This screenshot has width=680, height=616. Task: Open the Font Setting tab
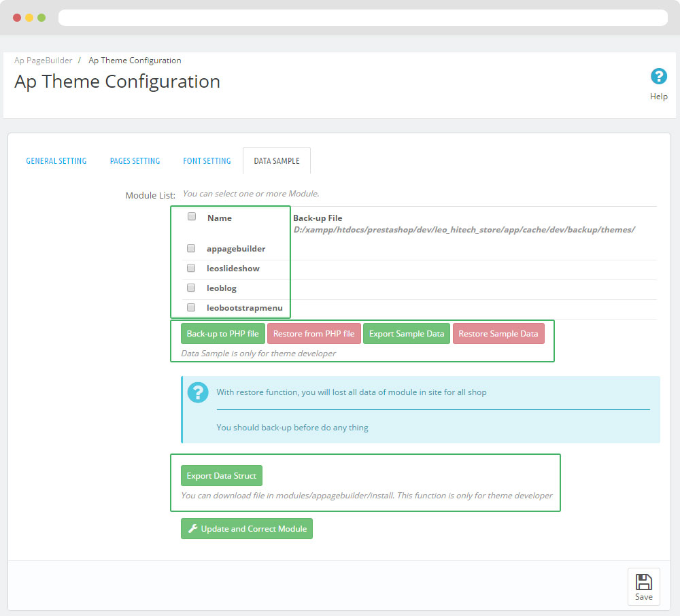pos(207,161)
